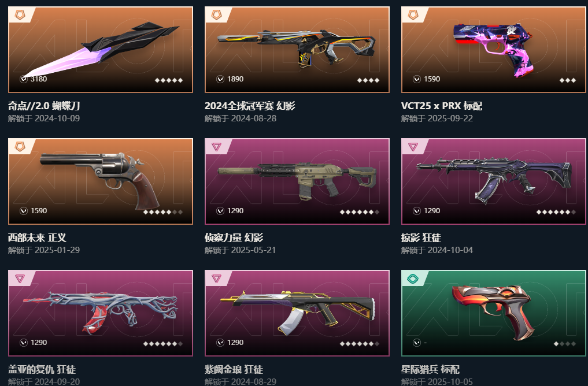Click the level diamonds on 掠影 狂徒 card
Viewport: 588px width, 386px height.
(556, 212)
